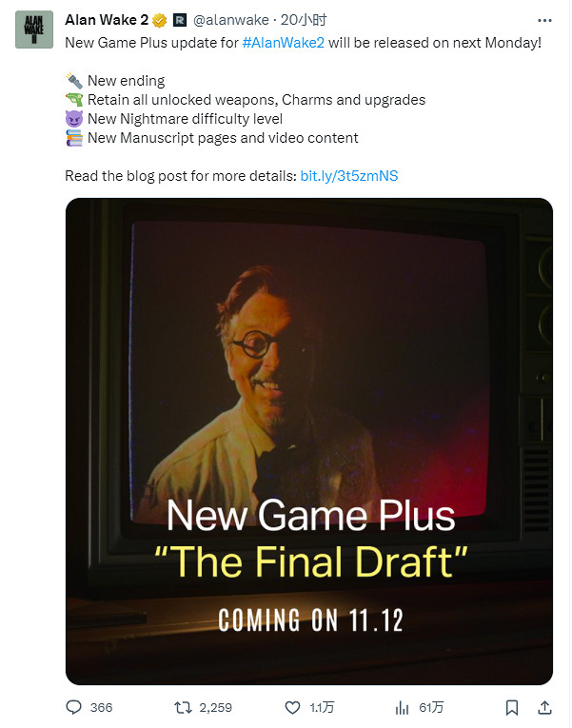The image size is (572, 728).
Task: Click the 2,259 retweet count
Action: 215,708
